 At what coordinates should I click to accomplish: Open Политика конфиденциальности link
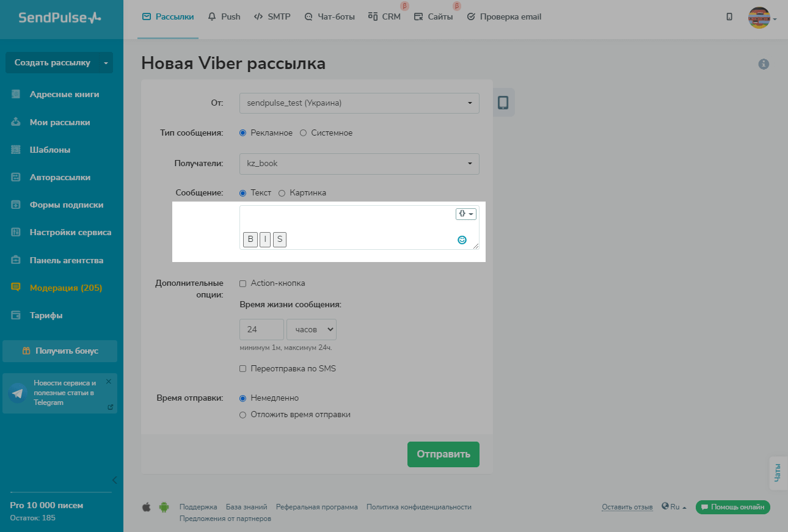point(419,507)
